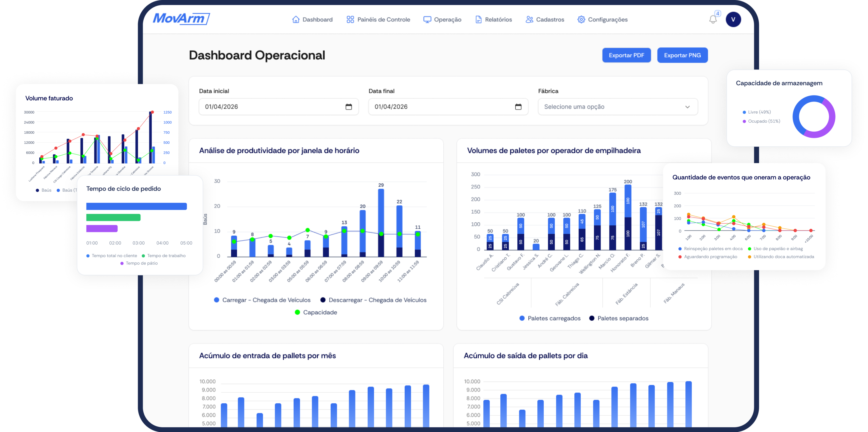Toggle Aguardando programação legend entry
Viewport: 868px width, 432px height.
(708, 257)
